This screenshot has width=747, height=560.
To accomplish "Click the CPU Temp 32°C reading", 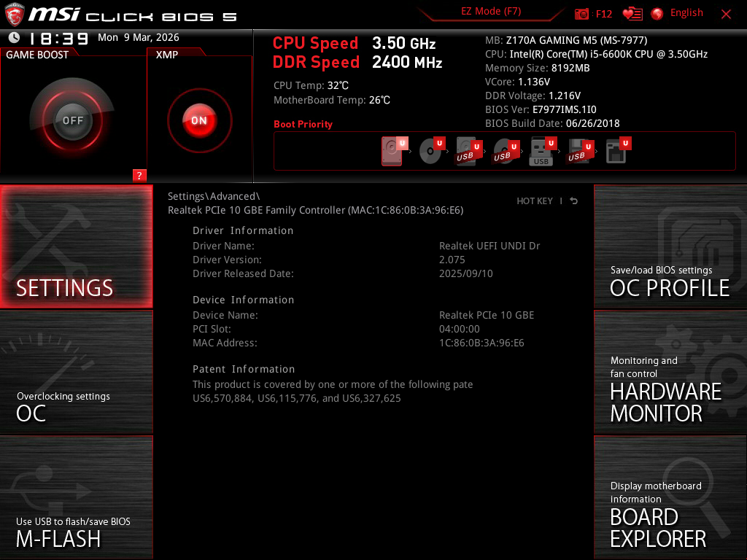I will [x=311, y=86].
